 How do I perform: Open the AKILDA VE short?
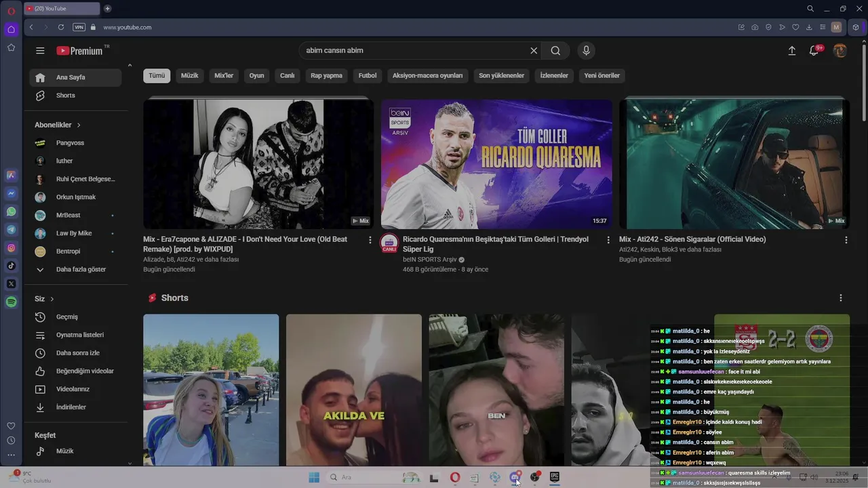click(x=354, y=390)
